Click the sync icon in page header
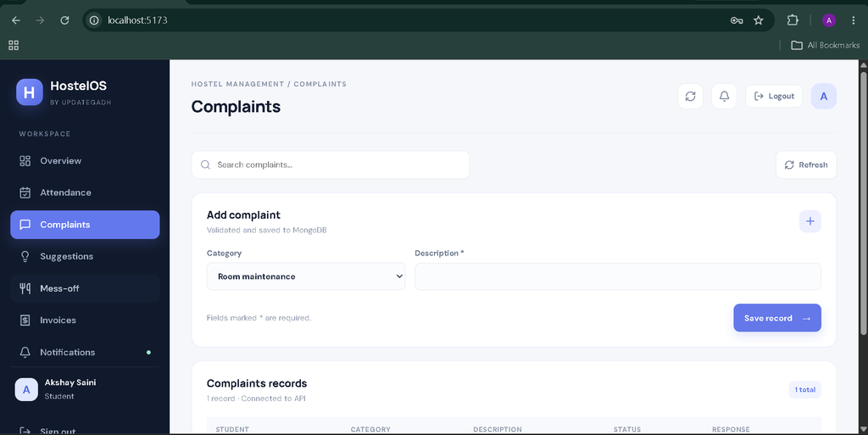The height and width of the screenshot is (435, 868). point(690,97)
